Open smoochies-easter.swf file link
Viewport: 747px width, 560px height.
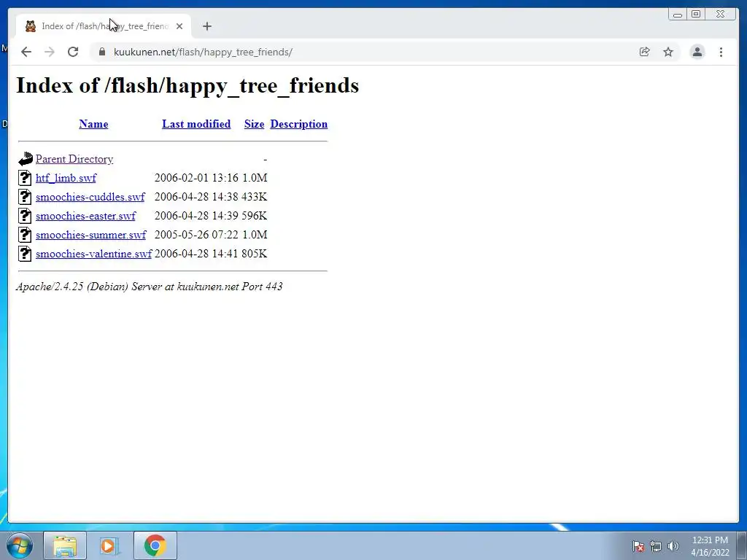86,216
